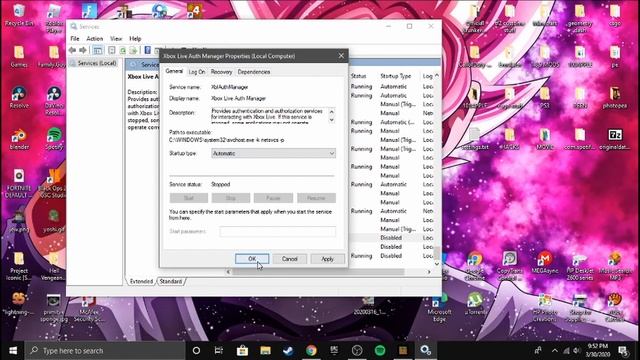Click the blue Help icon in Services toolbar
This screenshot has height=360, width=640.
(x=147, y=50)
